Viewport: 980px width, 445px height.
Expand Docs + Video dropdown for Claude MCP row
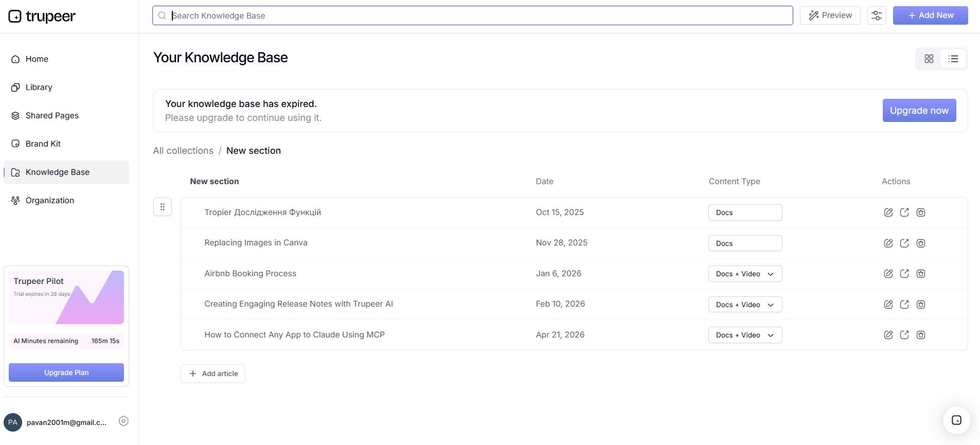(745, 335)
